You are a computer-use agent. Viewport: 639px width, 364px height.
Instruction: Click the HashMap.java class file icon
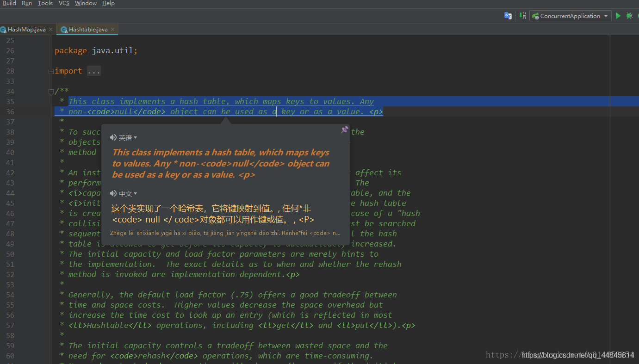[3, 30]
